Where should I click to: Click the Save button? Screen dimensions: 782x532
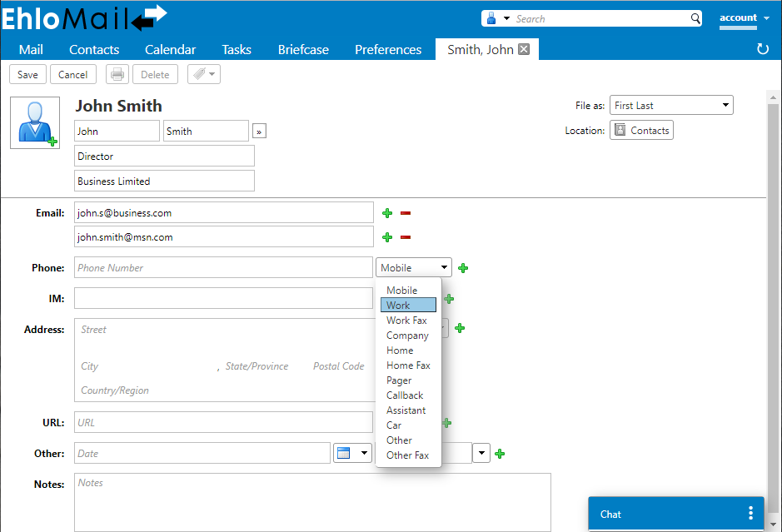[27, 74]
